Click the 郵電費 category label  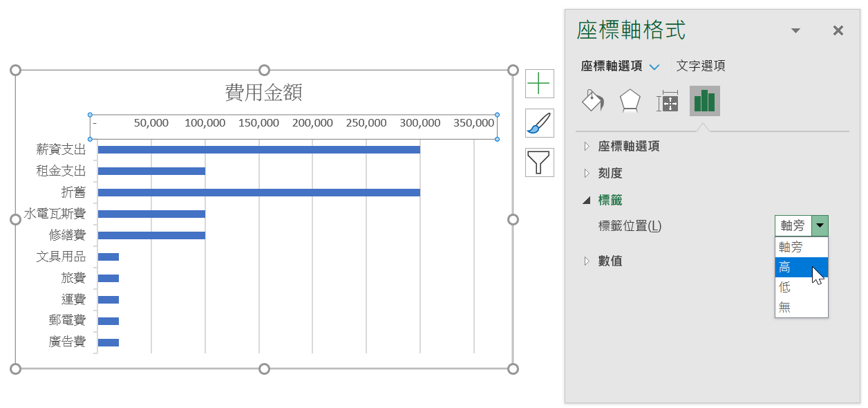point(67,321)
